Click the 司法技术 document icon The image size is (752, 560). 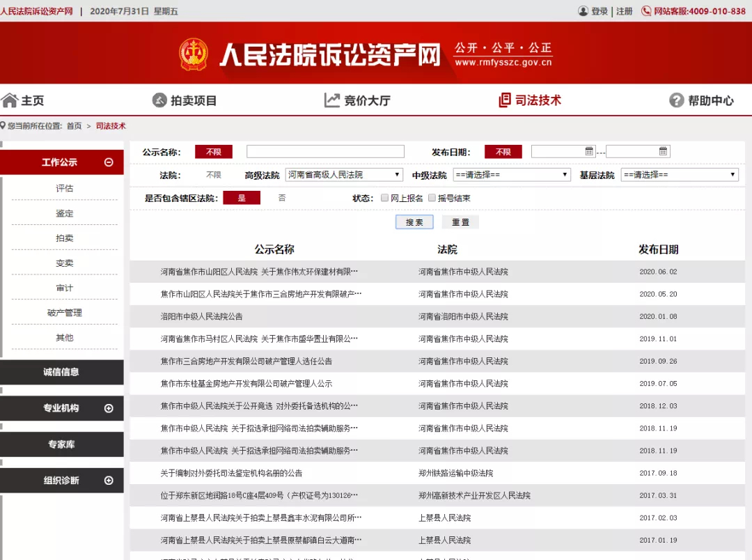pos(505,100)
